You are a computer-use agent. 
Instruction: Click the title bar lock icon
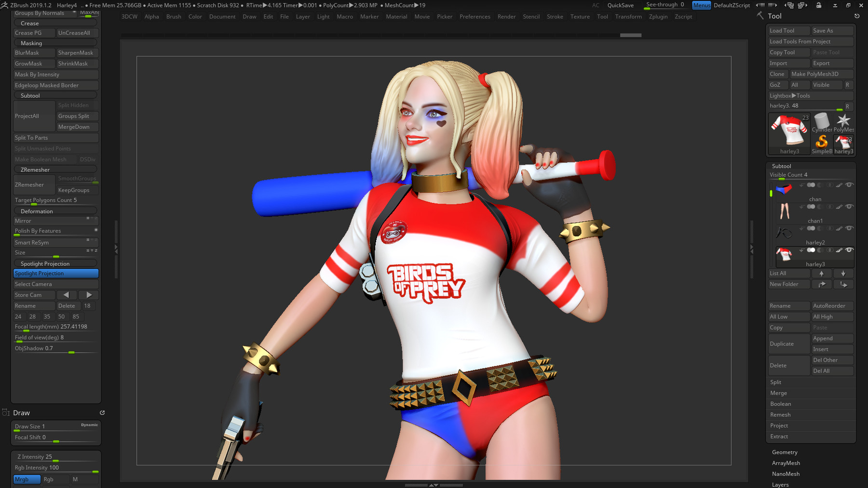click(819, 5)
